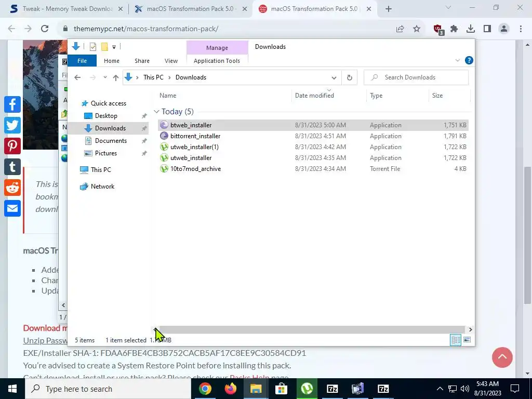
Task: Open Home ribbon tab
Action: (x=112, y=61)
